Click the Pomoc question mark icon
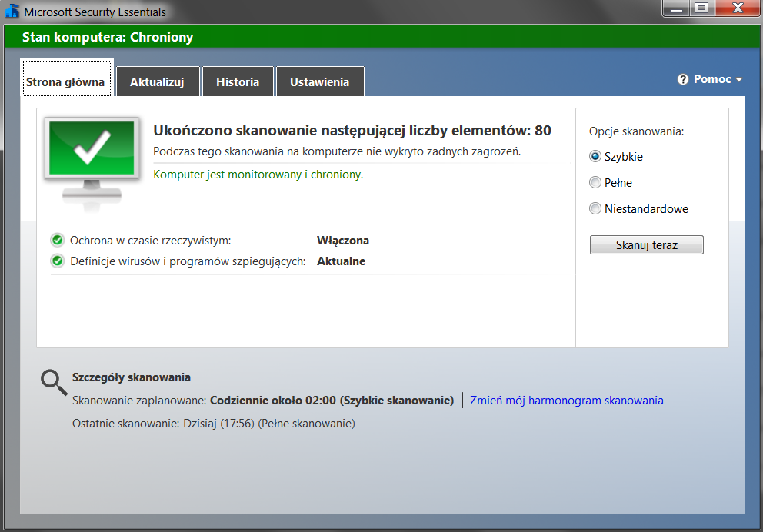 [683, 79]
